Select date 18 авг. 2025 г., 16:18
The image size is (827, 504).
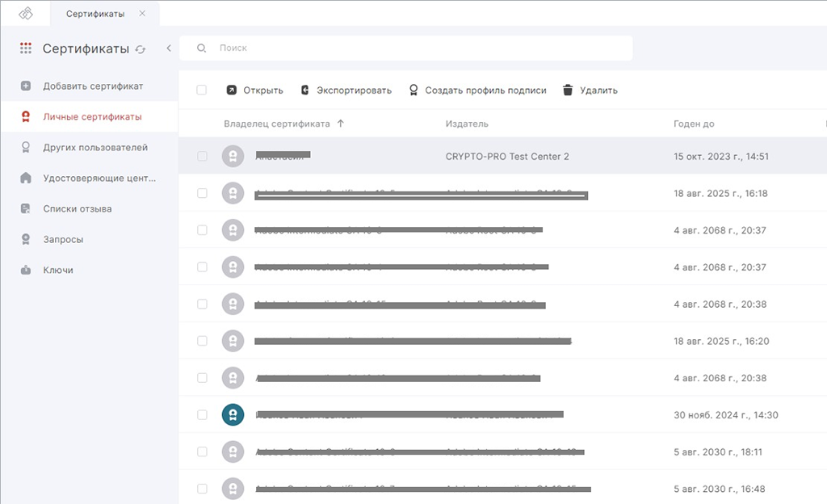click(720, 194)
